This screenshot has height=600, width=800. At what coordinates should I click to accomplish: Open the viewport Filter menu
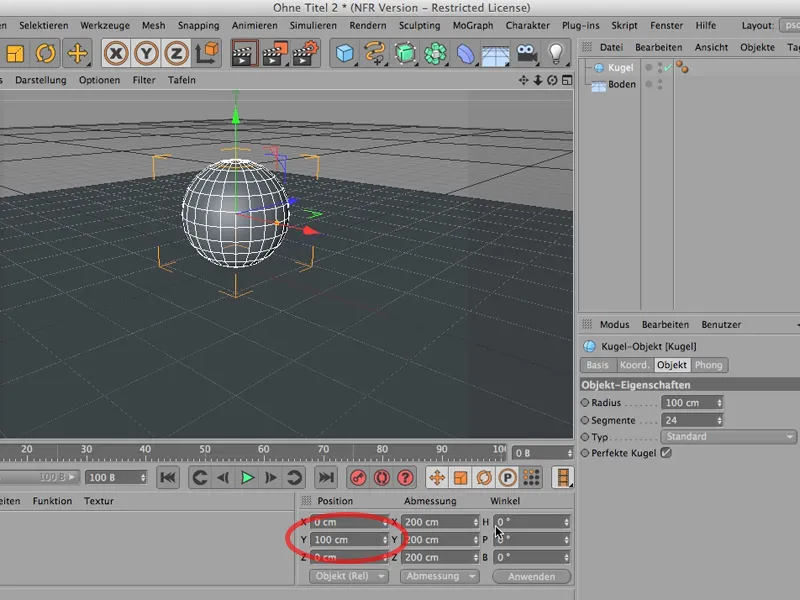point(144,80)
